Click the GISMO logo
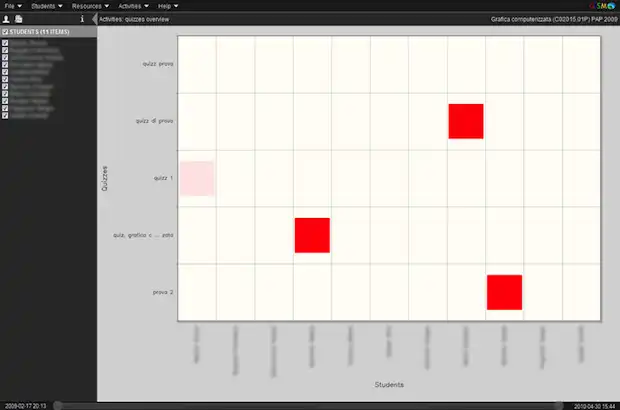The width and height of the screenshot is (620, 410). pos(602,6)
